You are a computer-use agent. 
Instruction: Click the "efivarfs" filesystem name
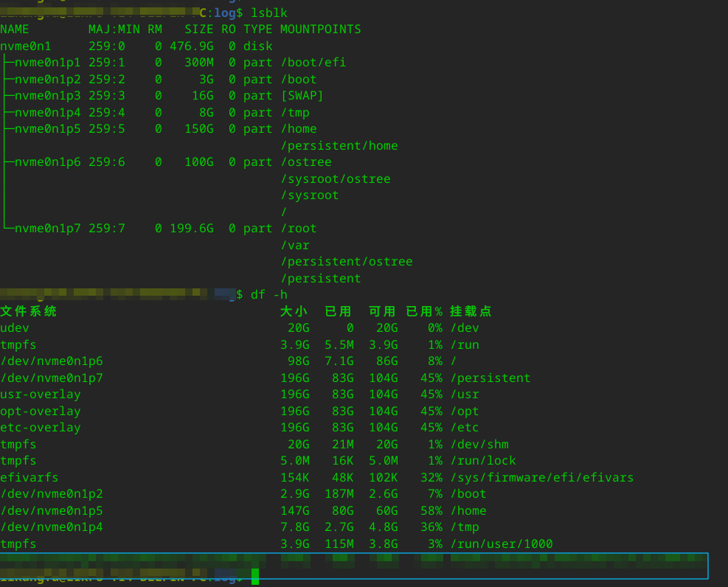30,477
